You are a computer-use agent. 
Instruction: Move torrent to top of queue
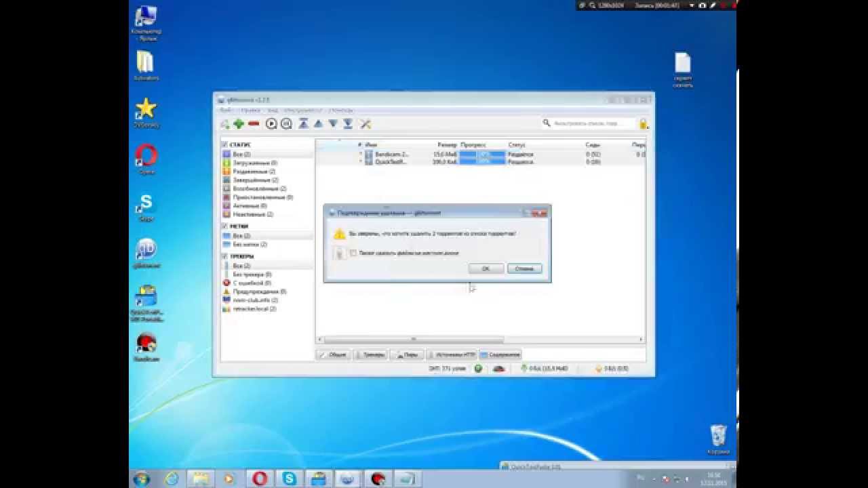coord(304,124)
